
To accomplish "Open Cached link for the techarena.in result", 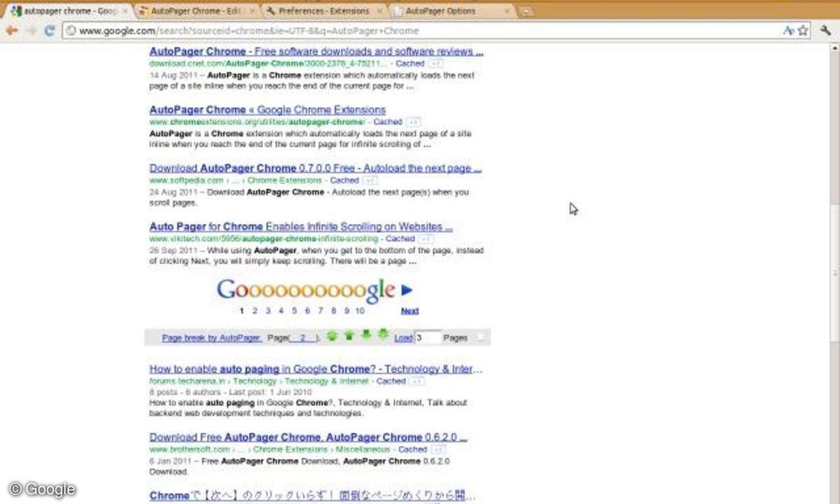I will (391, 381).
